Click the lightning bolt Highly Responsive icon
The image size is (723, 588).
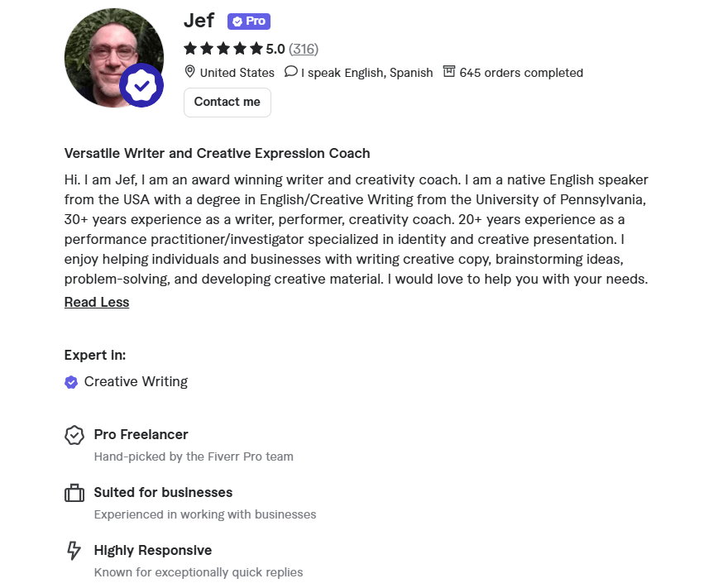click(74, 550)
